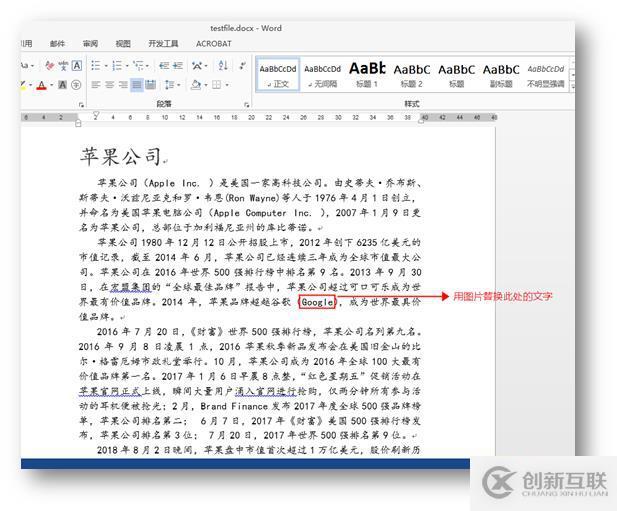Screen dimensions: 617x511
Task: Apply the 副标题 style
Action: coord(501,74)
